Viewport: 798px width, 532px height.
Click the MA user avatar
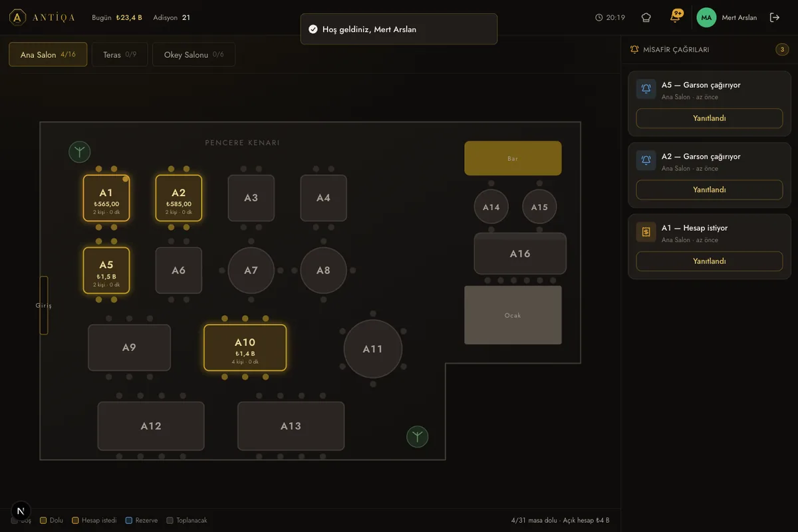tap(706, 17)
